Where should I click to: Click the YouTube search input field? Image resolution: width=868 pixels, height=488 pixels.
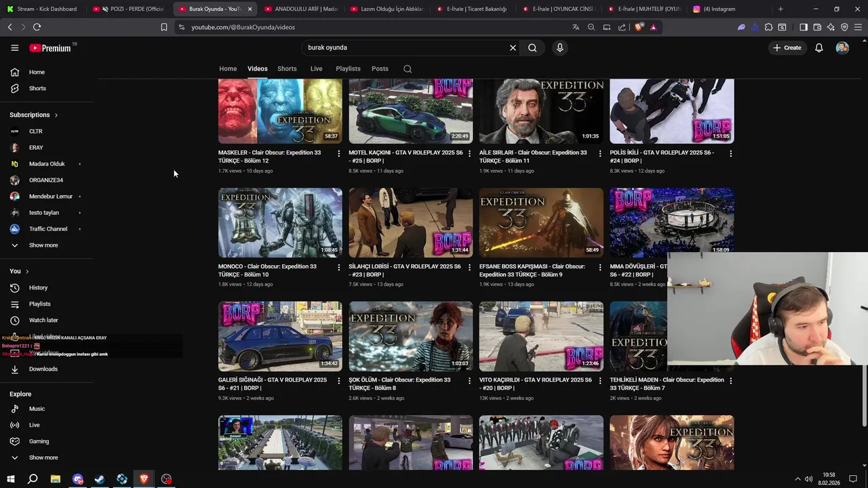[407, 47]
